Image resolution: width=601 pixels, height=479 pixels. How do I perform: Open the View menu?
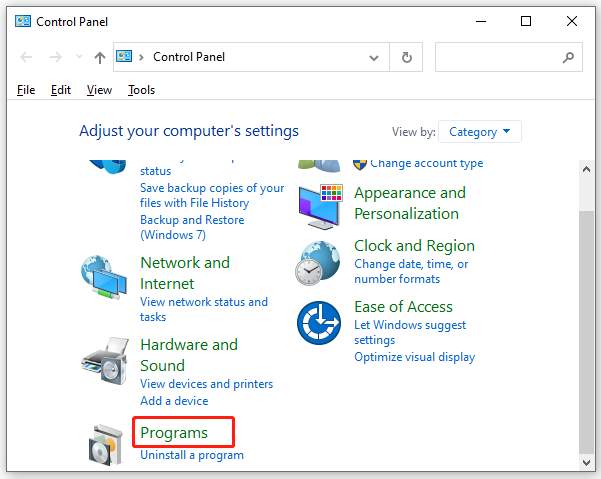[99, 90]
